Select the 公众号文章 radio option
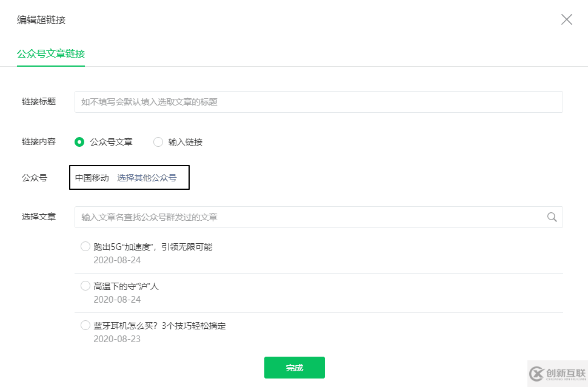Image resolution: width=588 pixels, height=387 pixels. click(x=79, y=142)
